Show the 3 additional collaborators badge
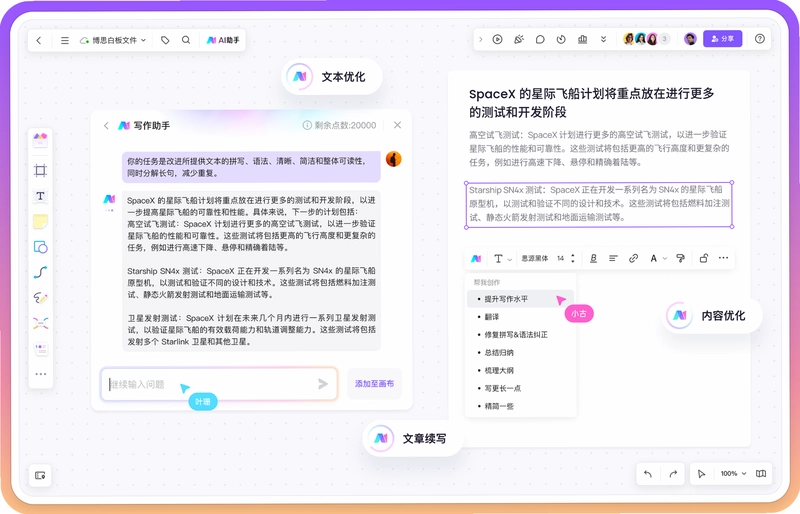 664,39
